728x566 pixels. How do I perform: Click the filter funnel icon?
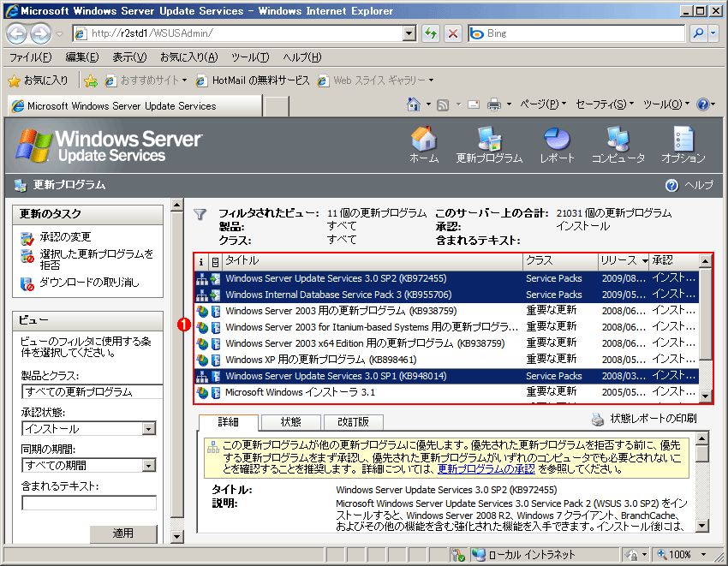[x=200, y=214]
